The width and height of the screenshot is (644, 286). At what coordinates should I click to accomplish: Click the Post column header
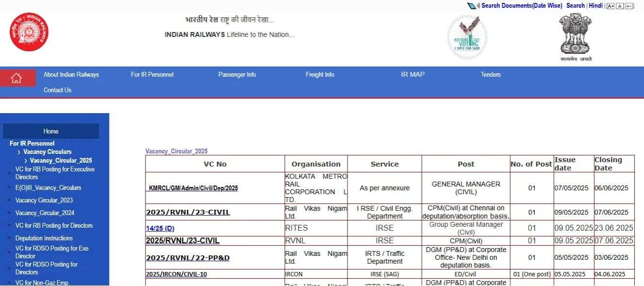[x=466, y=164]
